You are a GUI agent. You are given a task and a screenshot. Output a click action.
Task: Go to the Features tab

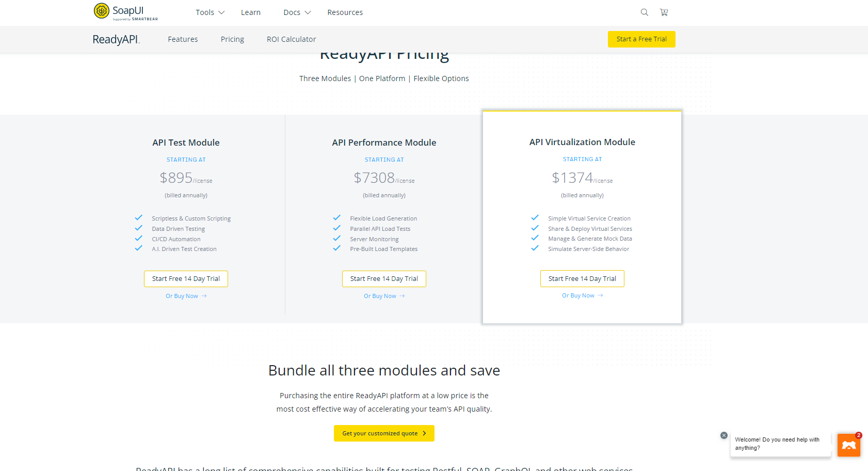[183, 39]
